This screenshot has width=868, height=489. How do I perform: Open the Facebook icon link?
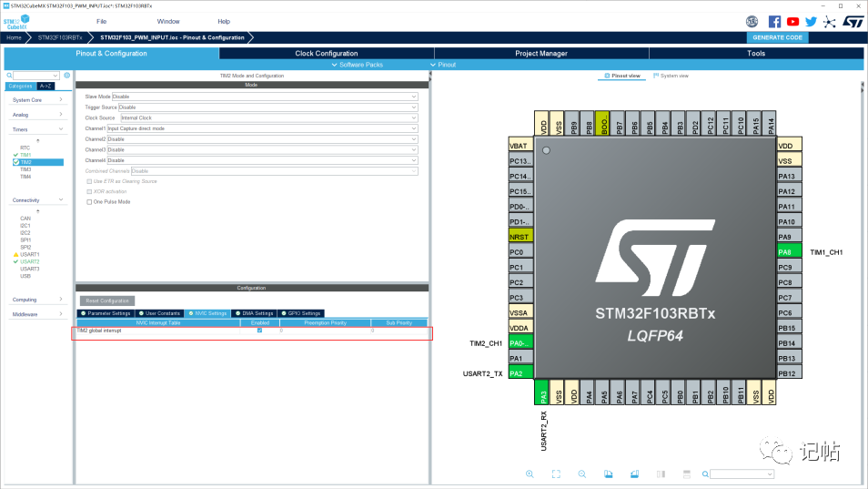click(x=774, y=22)
